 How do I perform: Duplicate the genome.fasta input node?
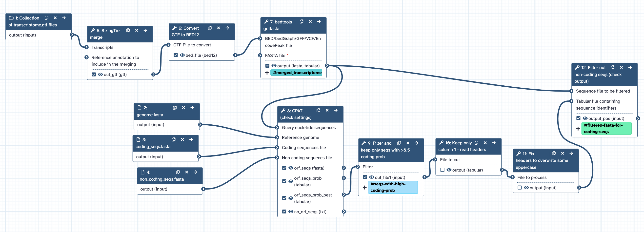coord(175,108)
